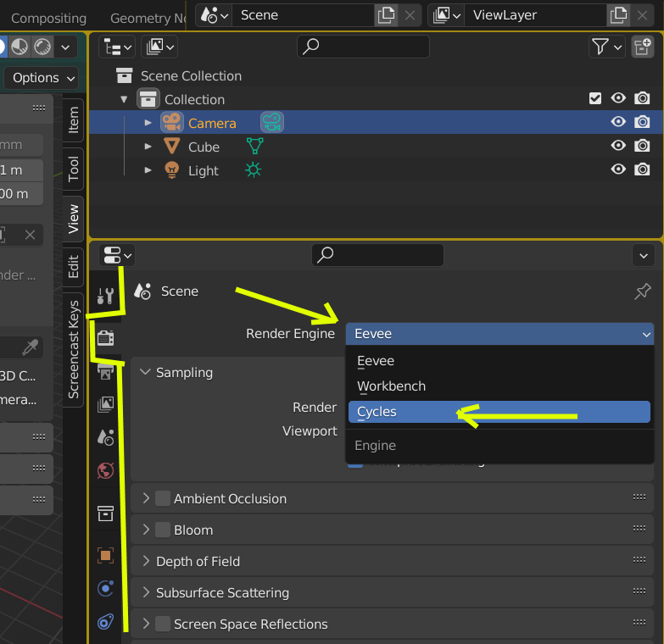Collapse the Sampling panel

pyautogui.click(x=145, y=372)
